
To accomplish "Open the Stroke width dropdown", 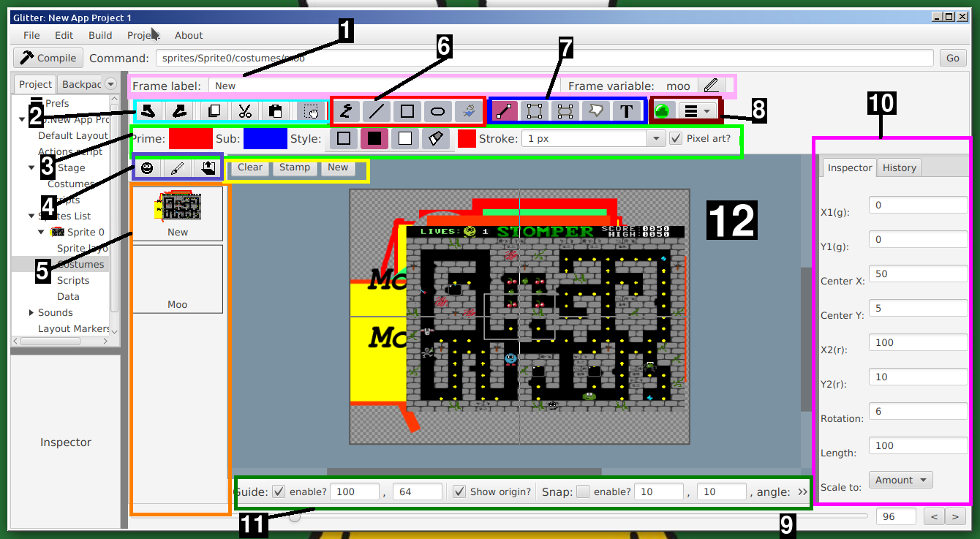I will coord(655,138).
